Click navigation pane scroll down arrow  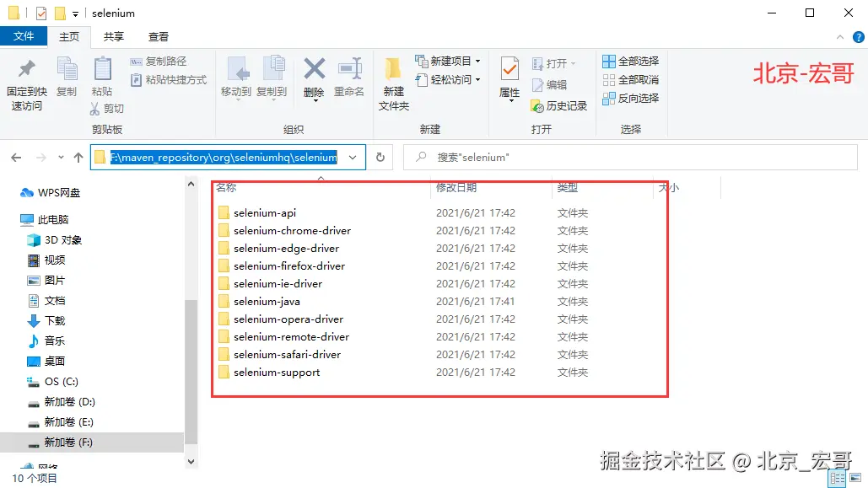pos(191,461)
